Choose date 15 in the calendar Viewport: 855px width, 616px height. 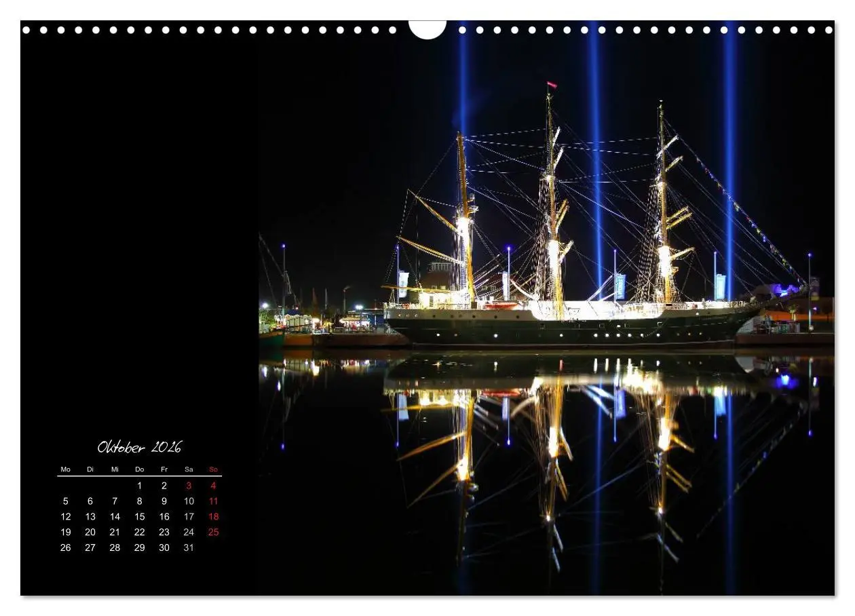(x=140, y=517)
